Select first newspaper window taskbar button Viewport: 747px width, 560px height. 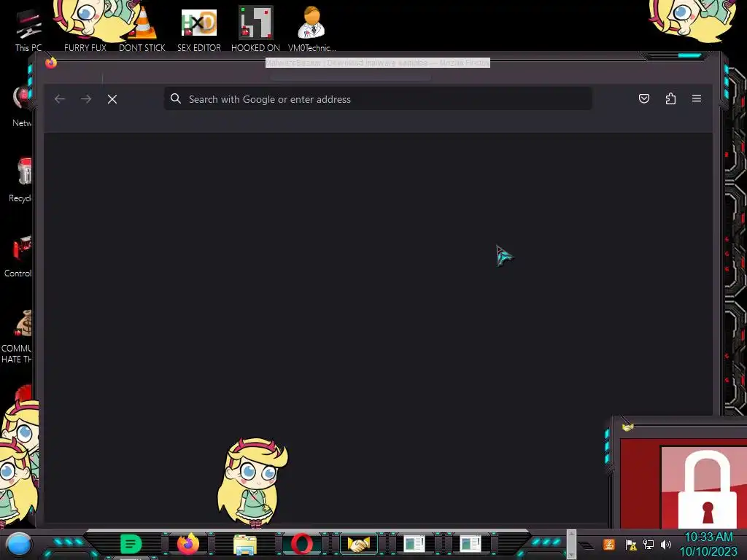414,544
